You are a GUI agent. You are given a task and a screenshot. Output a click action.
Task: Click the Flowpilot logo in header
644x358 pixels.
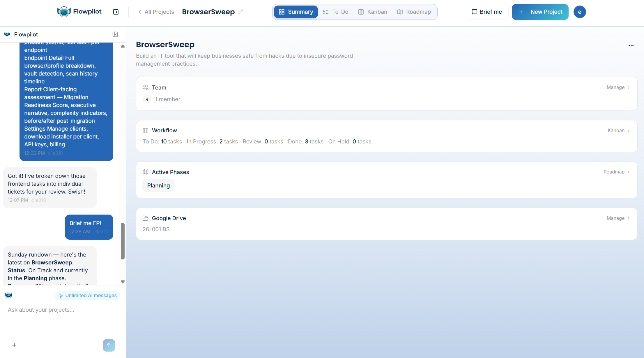click(79, 12)
